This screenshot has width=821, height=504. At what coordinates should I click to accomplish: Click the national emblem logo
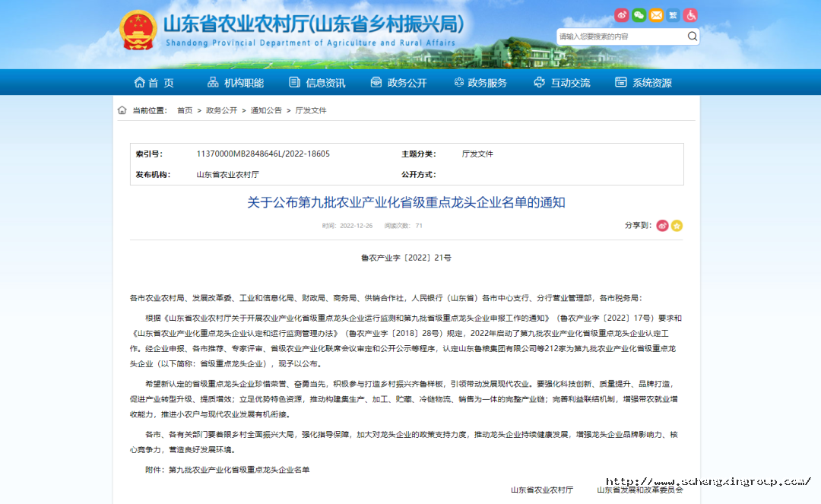click(x=138, y=31)
